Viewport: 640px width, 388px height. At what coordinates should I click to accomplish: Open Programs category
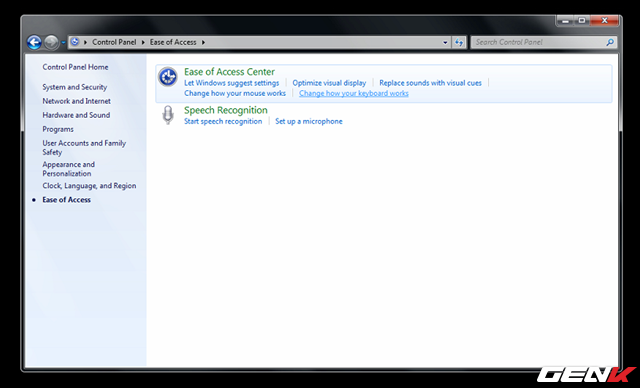58,129
